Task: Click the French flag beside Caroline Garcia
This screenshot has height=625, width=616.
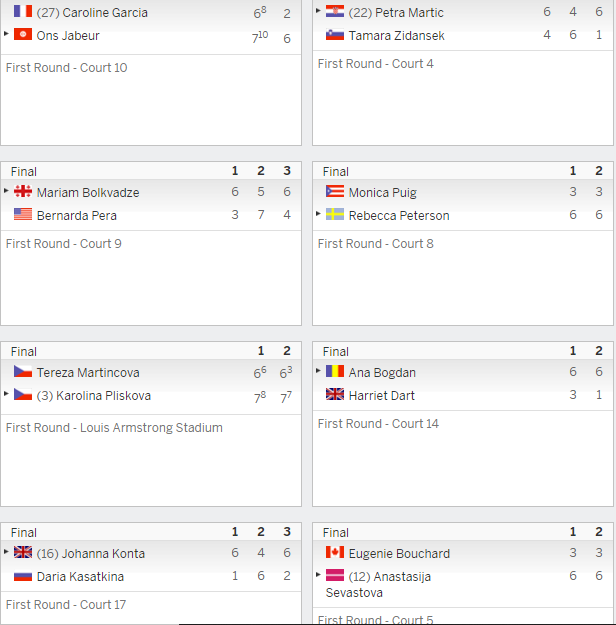Action: [x=23, y=11]
